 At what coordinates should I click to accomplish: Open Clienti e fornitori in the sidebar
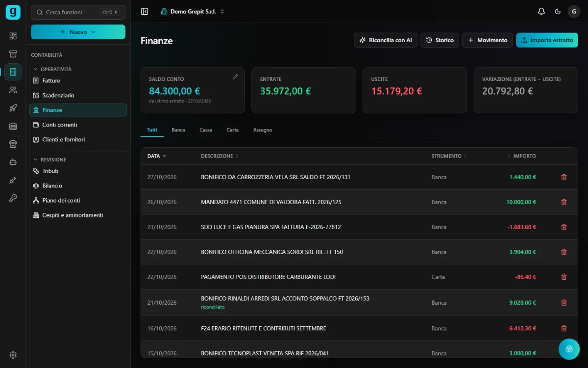click(78, 139)
